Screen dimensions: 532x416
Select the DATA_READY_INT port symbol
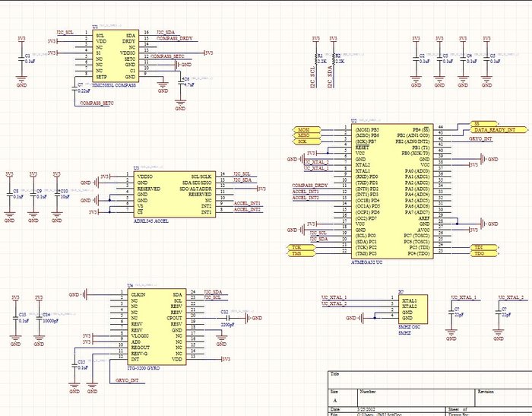click(499, 130)
